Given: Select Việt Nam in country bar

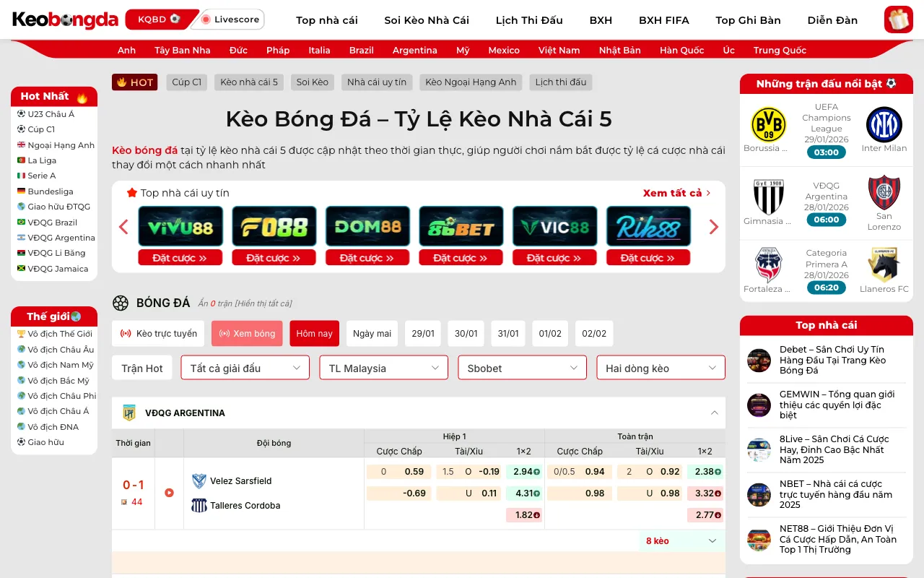Looking at the screenshot, I should [559, 50].
